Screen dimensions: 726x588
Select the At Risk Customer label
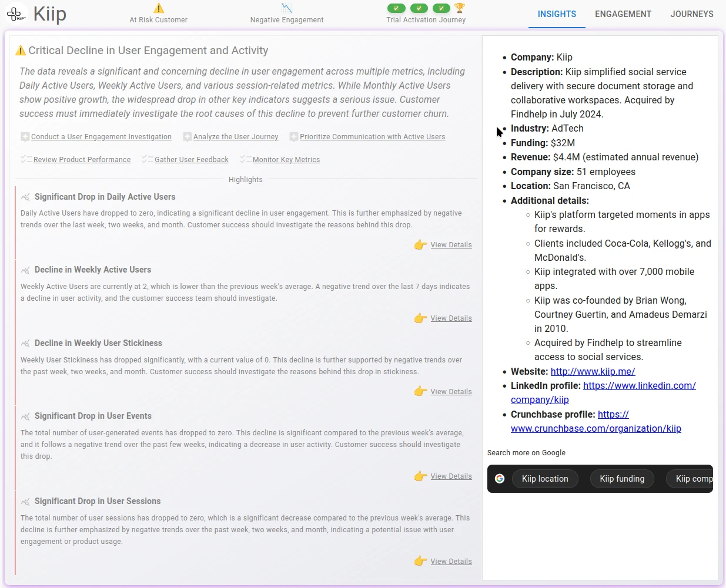coord(159,20)
